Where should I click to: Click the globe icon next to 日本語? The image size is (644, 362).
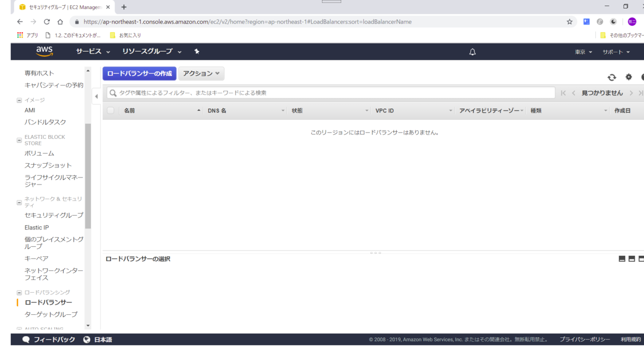[x=86, y=339]
